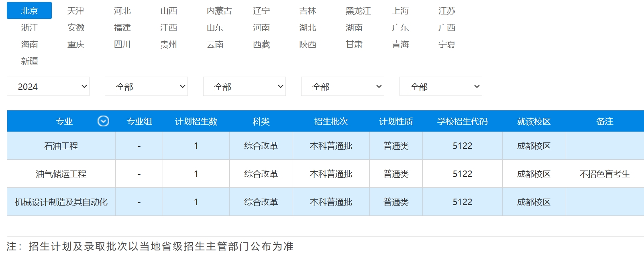Image resolution: width=644 pixels, height=258 pixels.
Task: Pick 贵州 from province list
Action: pos(169,44)
